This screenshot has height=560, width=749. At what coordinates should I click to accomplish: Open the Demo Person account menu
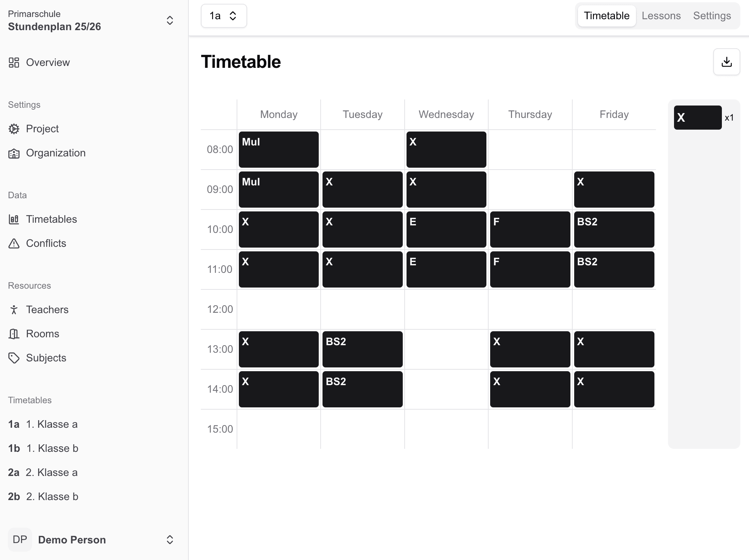click(x=170, y=540)
